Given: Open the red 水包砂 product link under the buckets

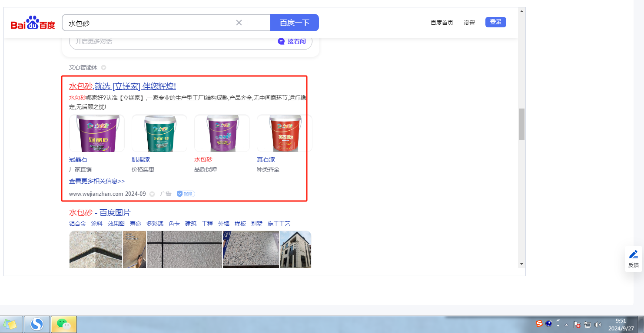Looking at the screenshot, I should 203,159.
